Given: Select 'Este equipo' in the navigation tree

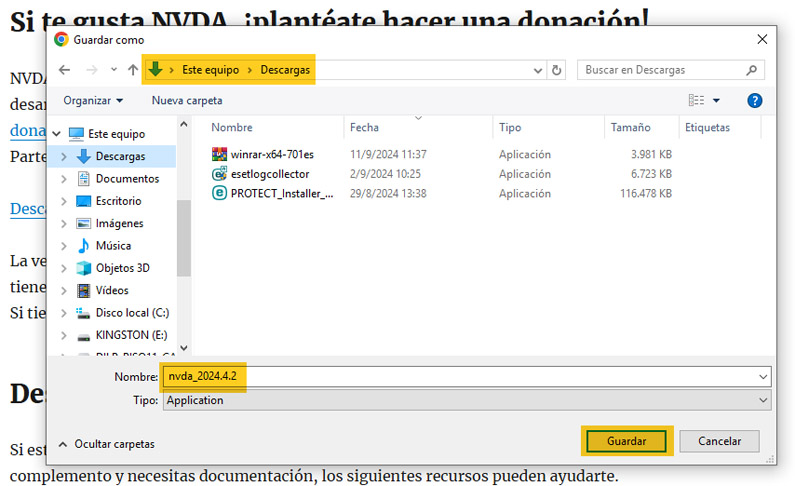Looking at the screenshot, I should coord(117,134).
